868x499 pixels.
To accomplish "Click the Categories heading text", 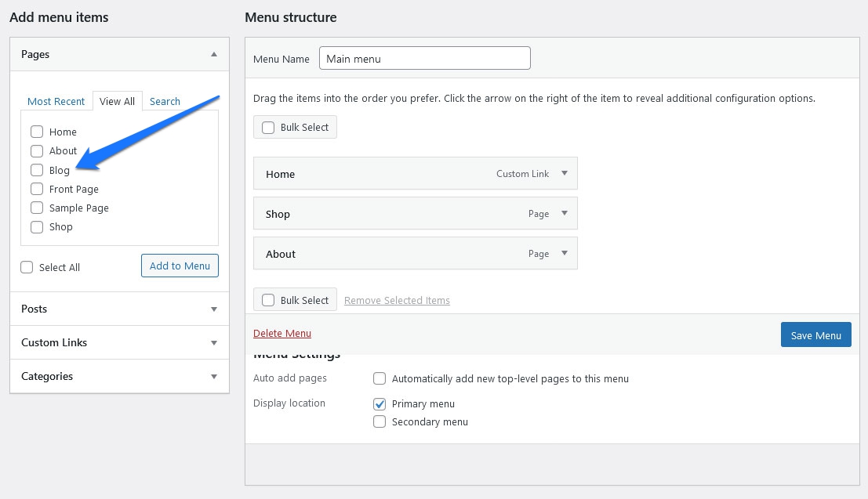I will pyautogui.click(x=47, y=376).
